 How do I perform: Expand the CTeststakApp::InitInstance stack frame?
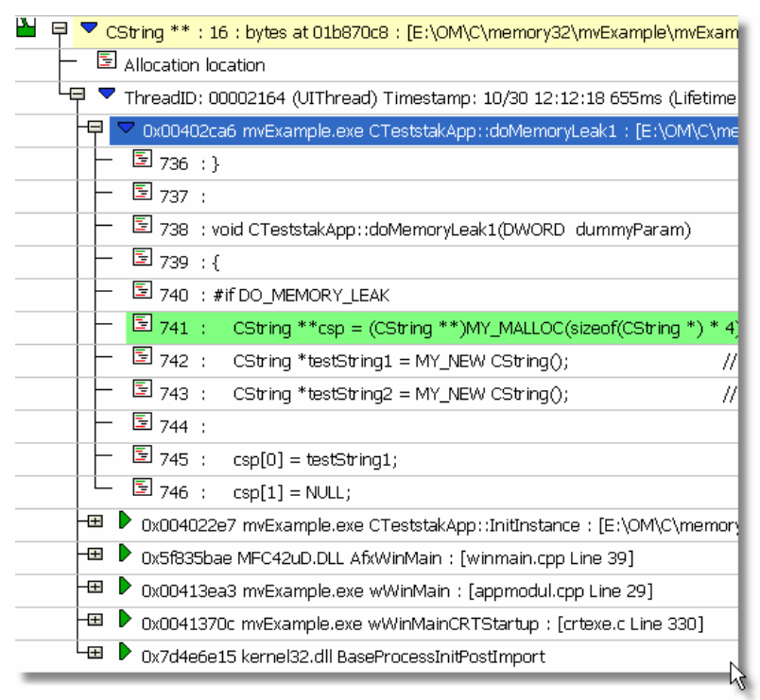click(x=95, y=522)
